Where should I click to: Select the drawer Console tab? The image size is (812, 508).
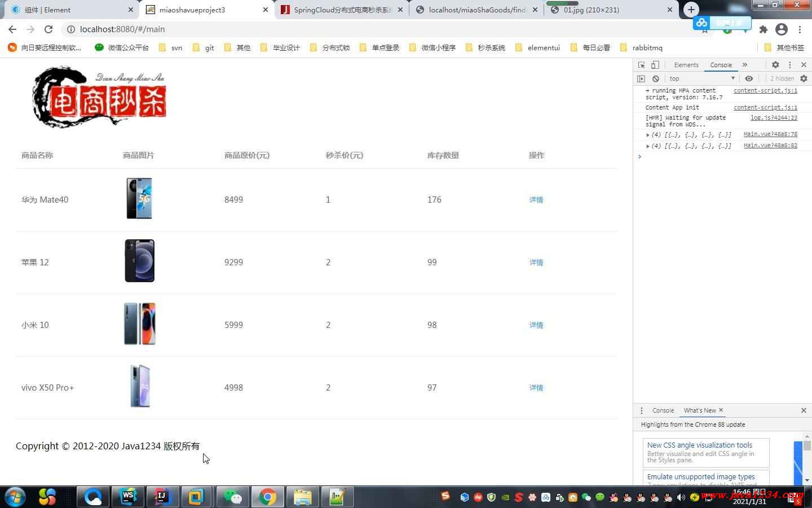click(x=663, y=410)
